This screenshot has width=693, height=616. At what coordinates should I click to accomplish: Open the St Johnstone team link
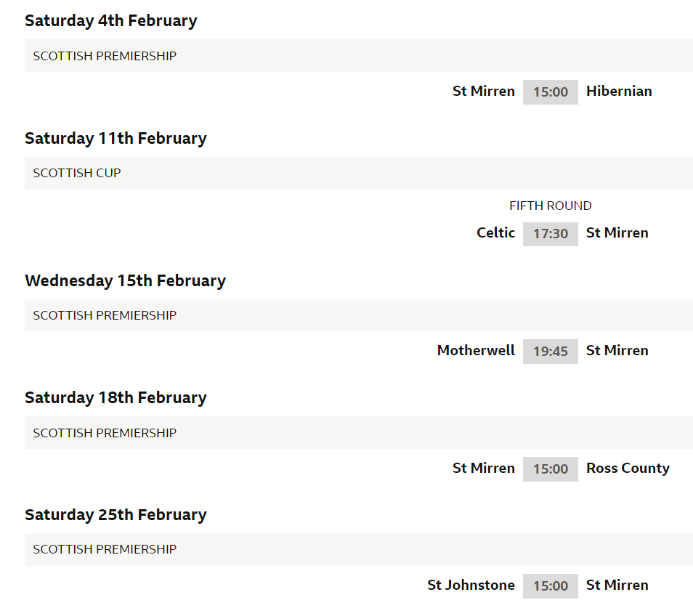coord(471,585)
